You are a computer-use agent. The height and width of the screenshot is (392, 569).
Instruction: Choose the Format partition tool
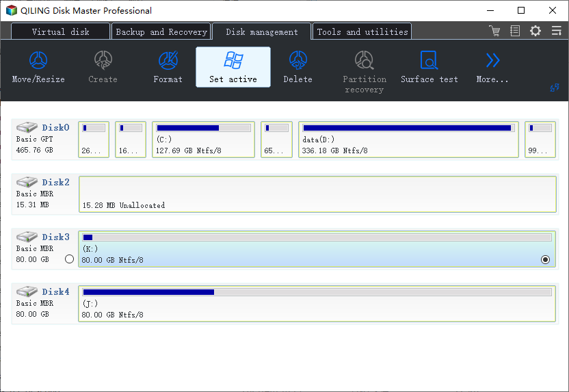click(168, 68)
